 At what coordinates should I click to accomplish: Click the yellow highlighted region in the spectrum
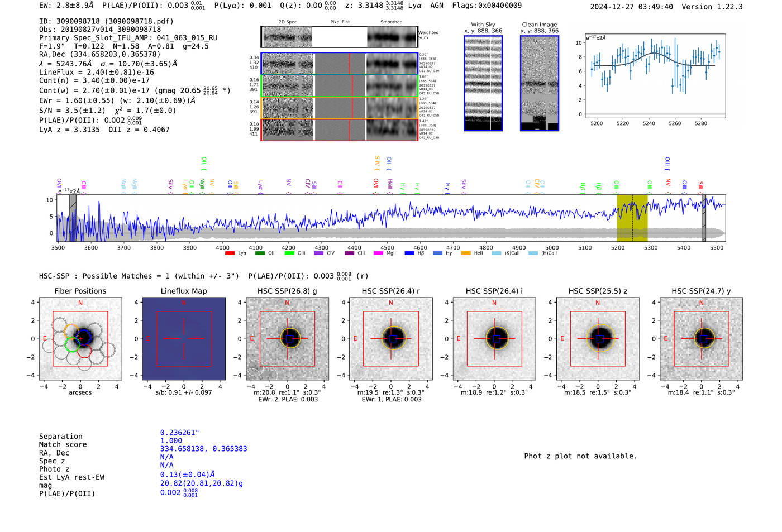(632, 218)
